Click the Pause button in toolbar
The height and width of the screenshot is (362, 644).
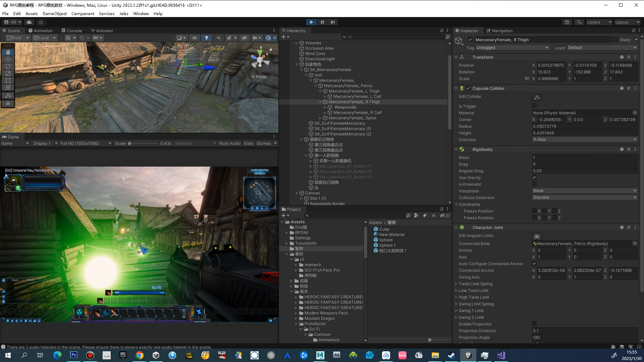coord(322,22)
